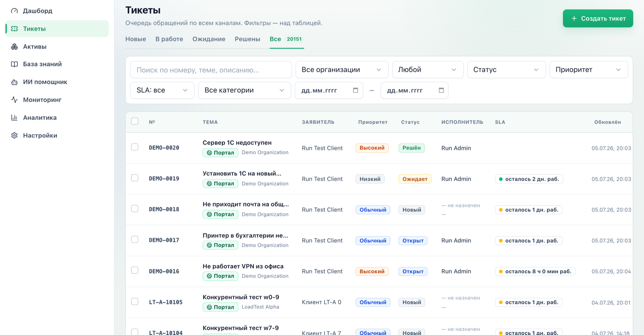
Task: Check the box for ticket LT-A-10105
Action: 135,302
